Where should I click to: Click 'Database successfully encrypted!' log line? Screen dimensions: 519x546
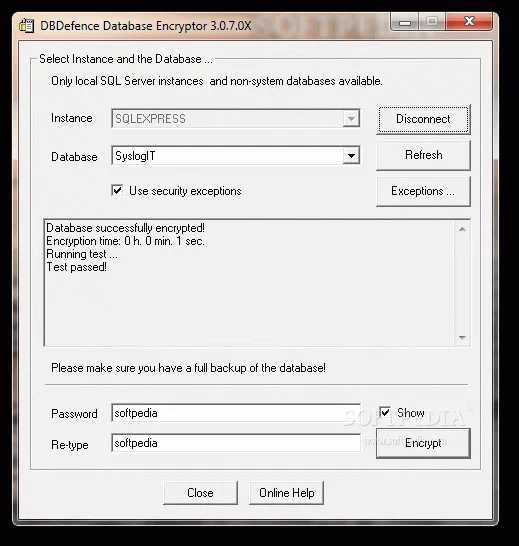point(125,228)
